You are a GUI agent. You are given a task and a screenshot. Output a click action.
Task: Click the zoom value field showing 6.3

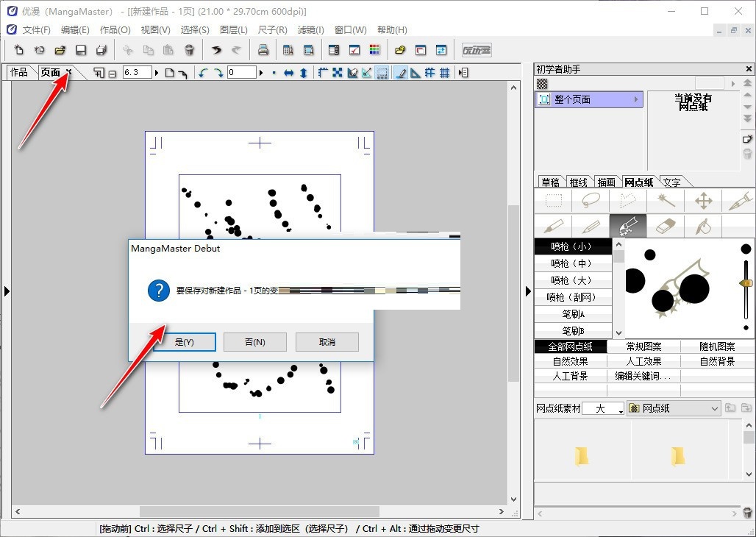tap(138, 73)
